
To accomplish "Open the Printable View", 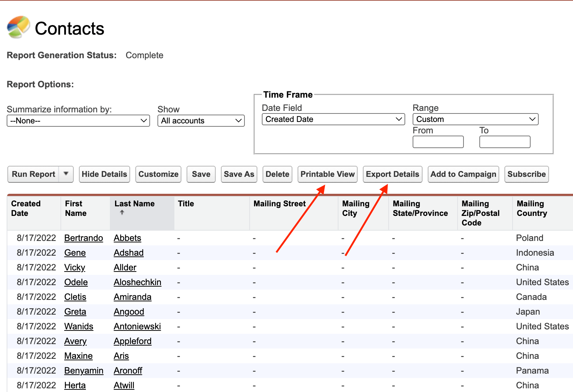I will [x=327, y=174].
